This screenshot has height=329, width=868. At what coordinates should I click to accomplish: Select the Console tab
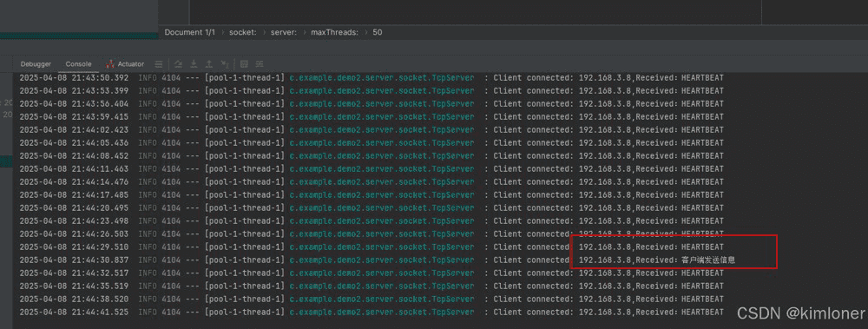(79, 64)
